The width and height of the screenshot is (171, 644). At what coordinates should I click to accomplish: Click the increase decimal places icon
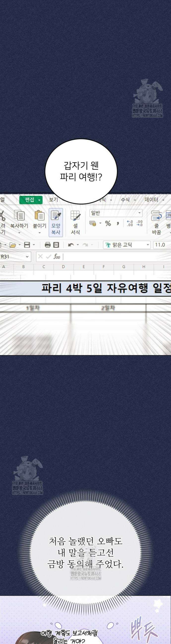[130, 223]
